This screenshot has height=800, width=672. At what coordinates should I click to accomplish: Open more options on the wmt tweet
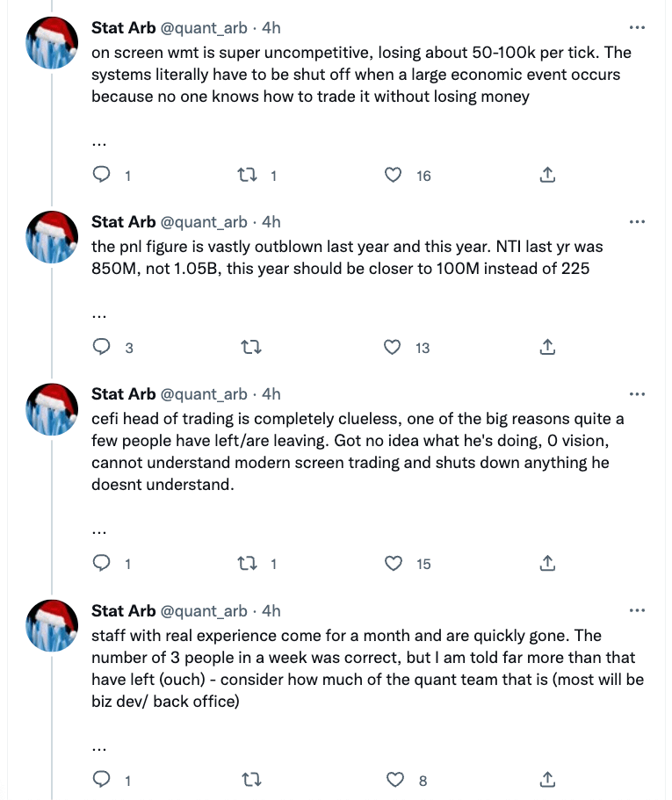click(x=638, y=27)
